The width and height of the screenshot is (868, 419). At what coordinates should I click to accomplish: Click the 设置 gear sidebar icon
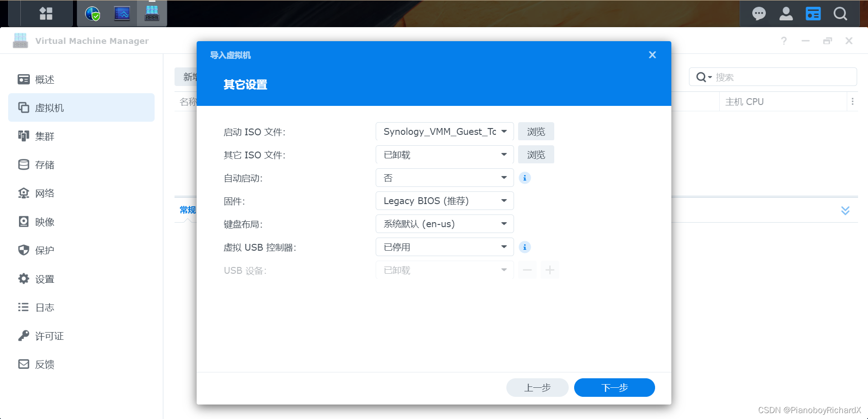coord(24,279)
